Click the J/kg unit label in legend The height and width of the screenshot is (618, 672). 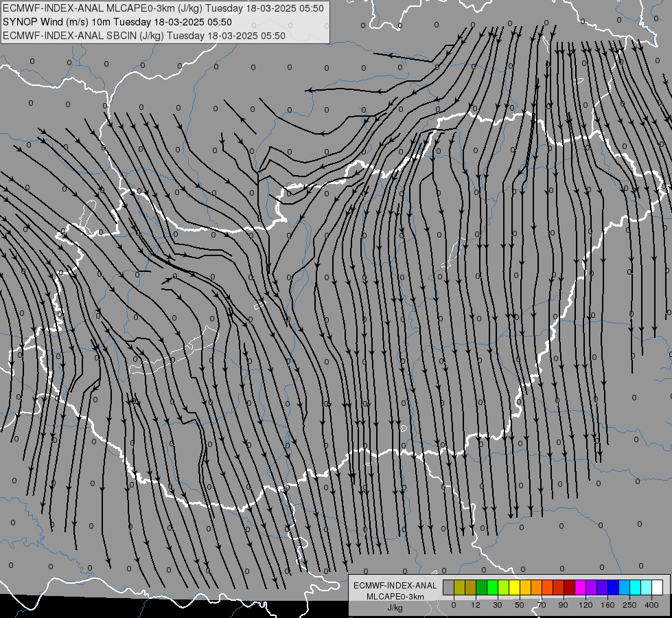tap(395, 608)
